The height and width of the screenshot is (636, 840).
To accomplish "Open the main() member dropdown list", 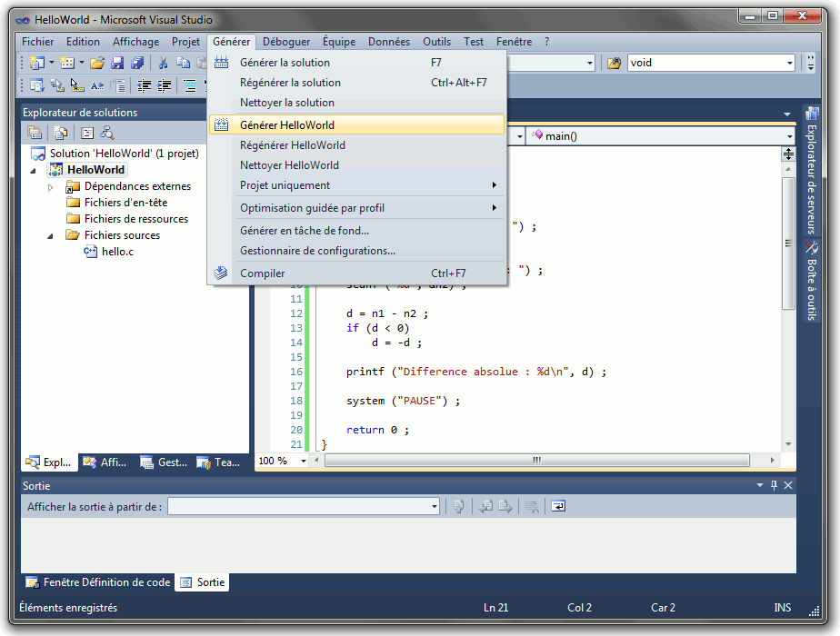I will point(790,136).
